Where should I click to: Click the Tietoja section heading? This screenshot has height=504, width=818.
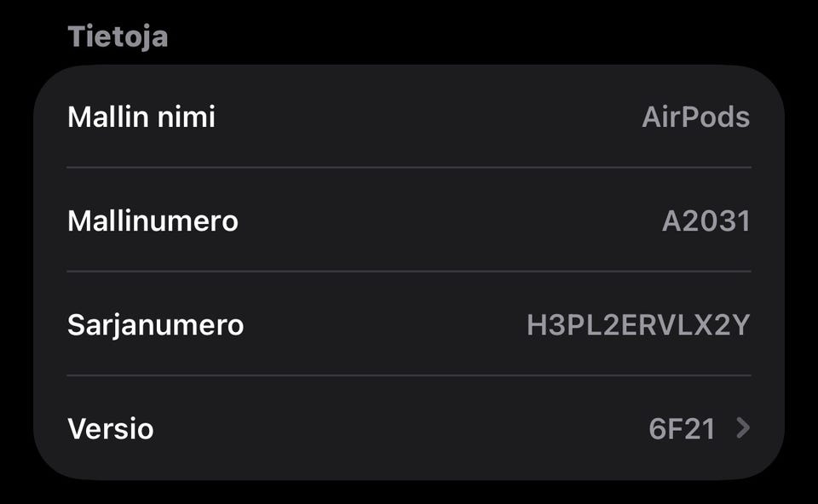[x=118, y=37]
